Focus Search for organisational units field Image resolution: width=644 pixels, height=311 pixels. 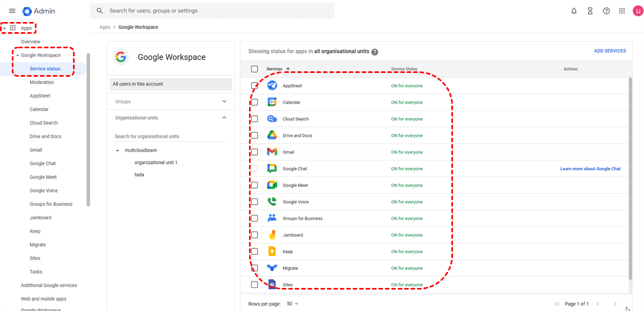[x=170, y=136]
